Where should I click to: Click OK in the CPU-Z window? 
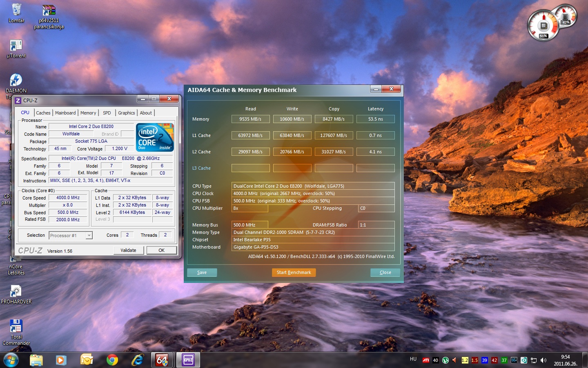click(x=162, y=250)
